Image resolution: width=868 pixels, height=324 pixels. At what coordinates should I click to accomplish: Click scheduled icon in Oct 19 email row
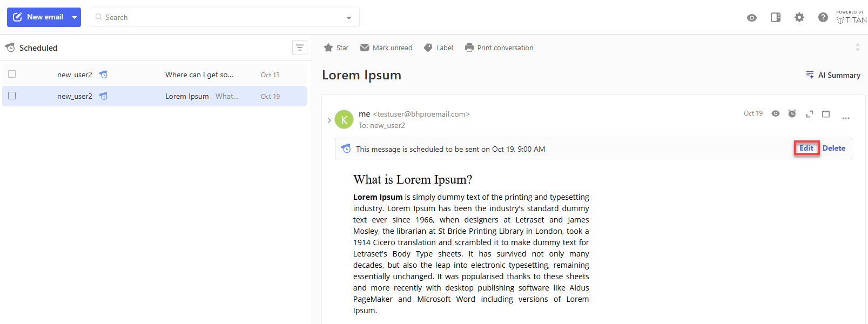(104, 96)
